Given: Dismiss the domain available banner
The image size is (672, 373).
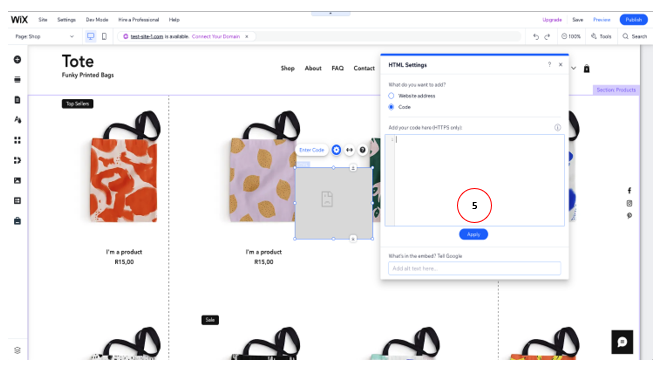Looking at the screenshot, I should click(x=247, y=36).
